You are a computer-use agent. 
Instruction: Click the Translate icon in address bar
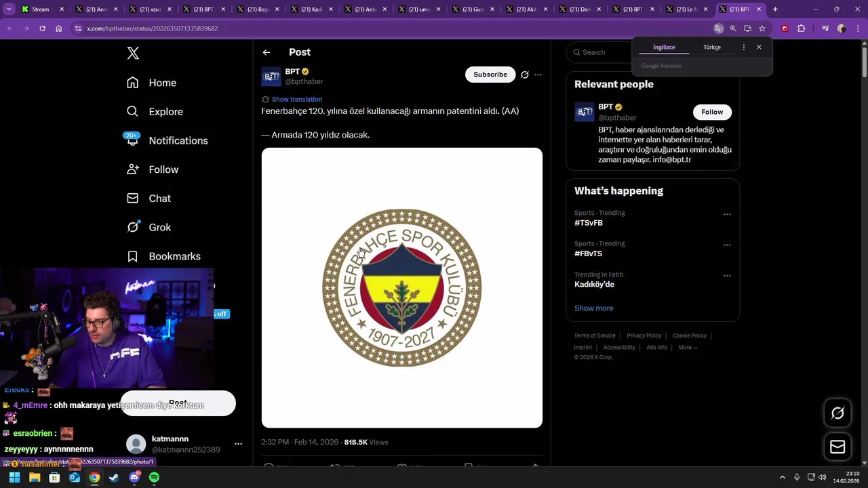[x=718, y=28]
